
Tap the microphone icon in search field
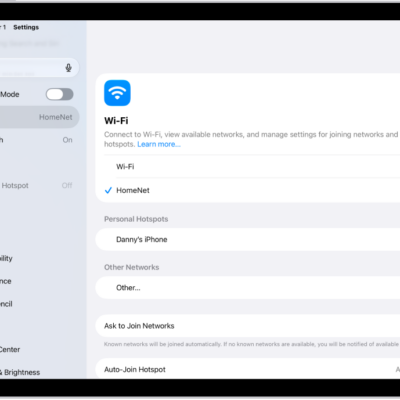click(68, 68)
